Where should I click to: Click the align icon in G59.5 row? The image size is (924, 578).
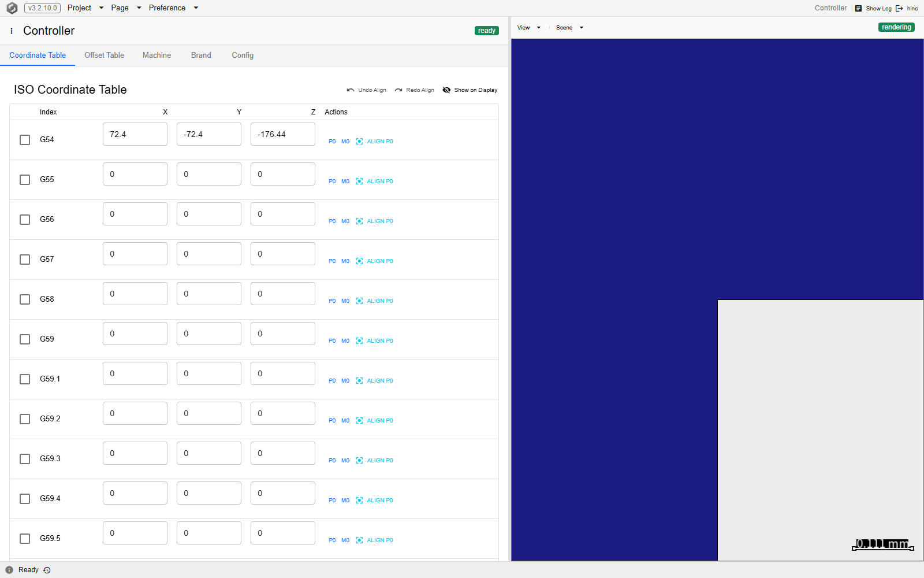pos(359,540)
